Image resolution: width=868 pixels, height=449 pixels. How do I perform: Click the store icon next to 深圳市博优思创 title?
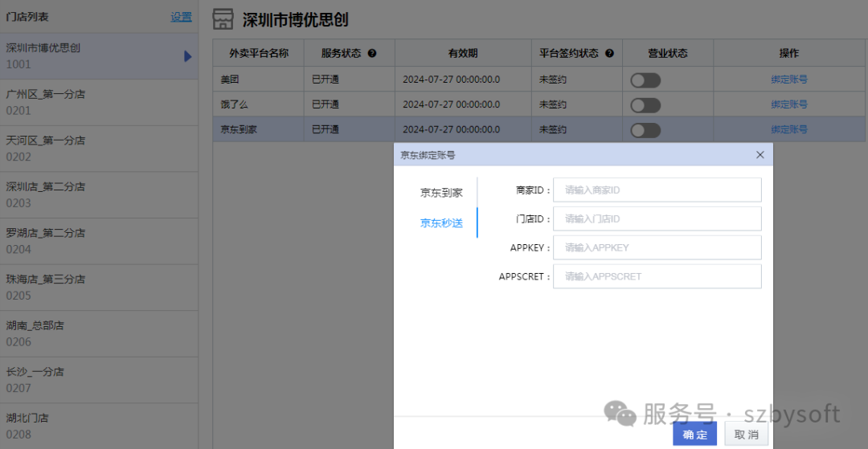(x=223, y=19)
